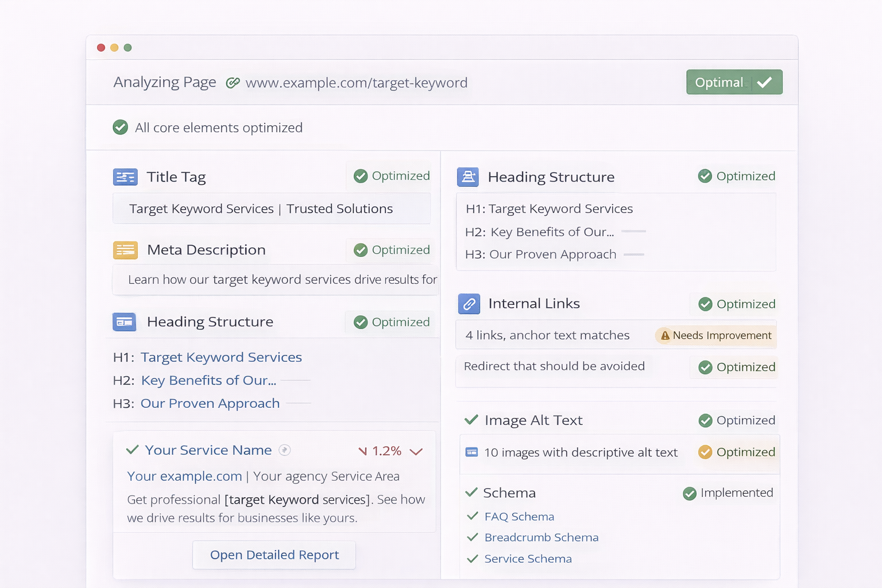The width and height of the screenshot is (882, 588).
Task: Click the warning icon on Needs Improvement badge
Action: coord(666,335)
